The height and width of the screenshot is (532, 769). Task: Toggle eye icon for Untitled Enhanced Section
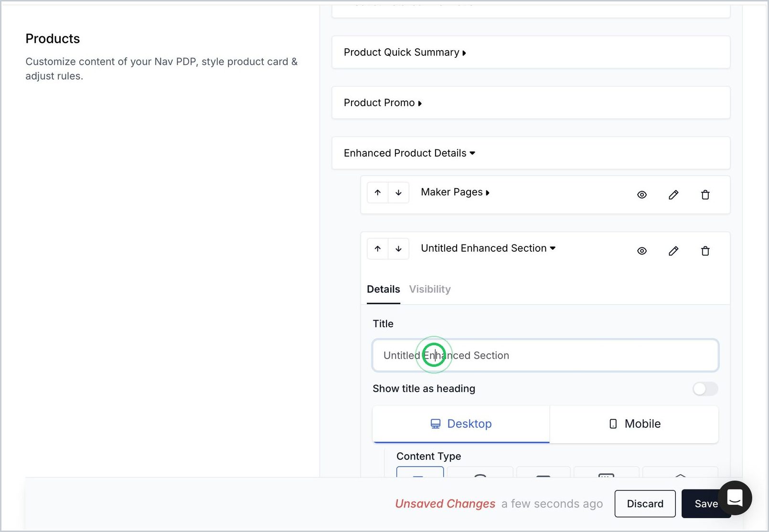tap(642, 251)
